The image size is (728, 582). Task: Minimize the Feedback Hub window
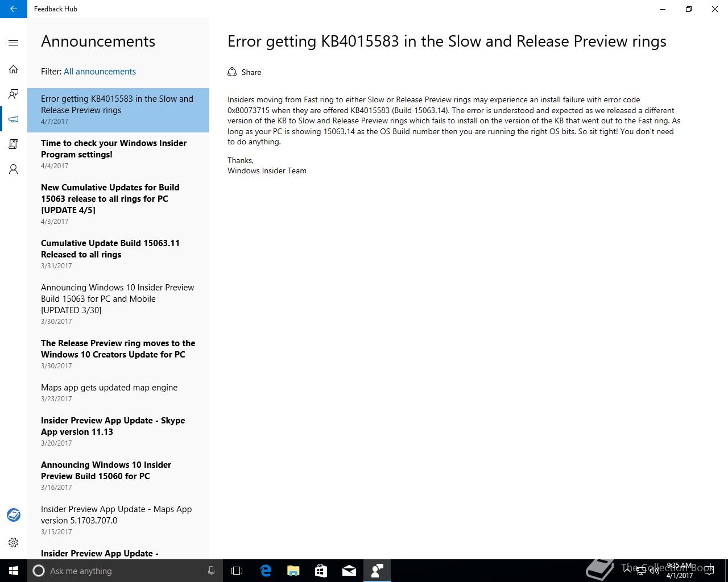(663, 9)
